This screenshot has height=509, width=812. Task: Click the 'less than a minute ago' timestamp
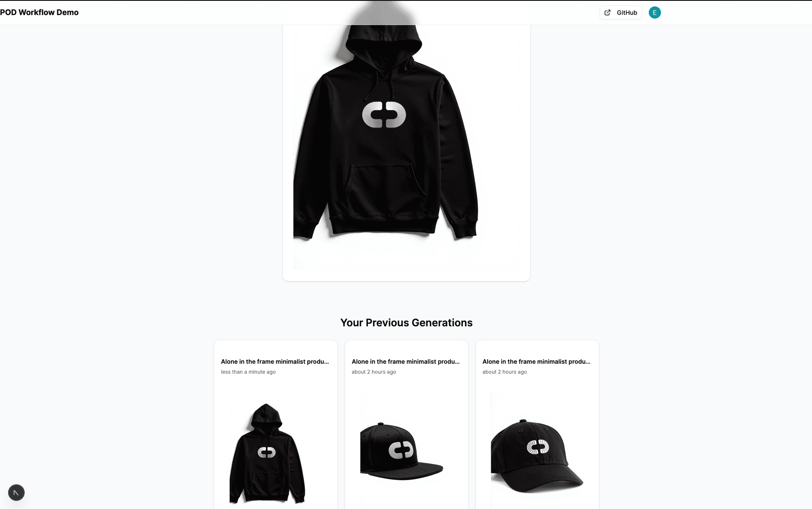248,372
